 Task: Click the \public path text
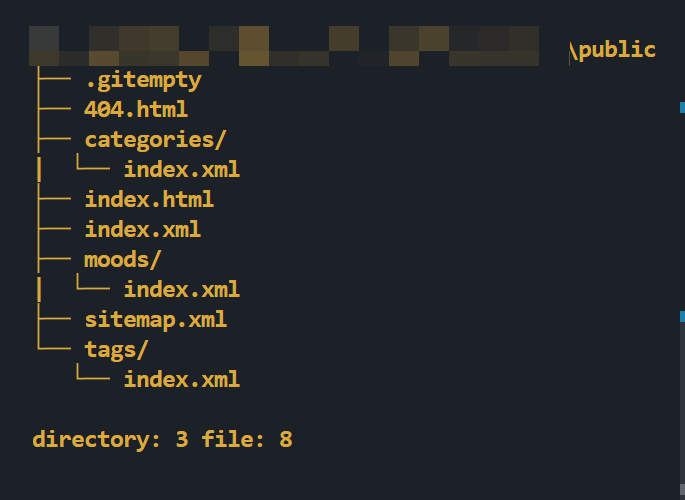click(x=612, y=51)
